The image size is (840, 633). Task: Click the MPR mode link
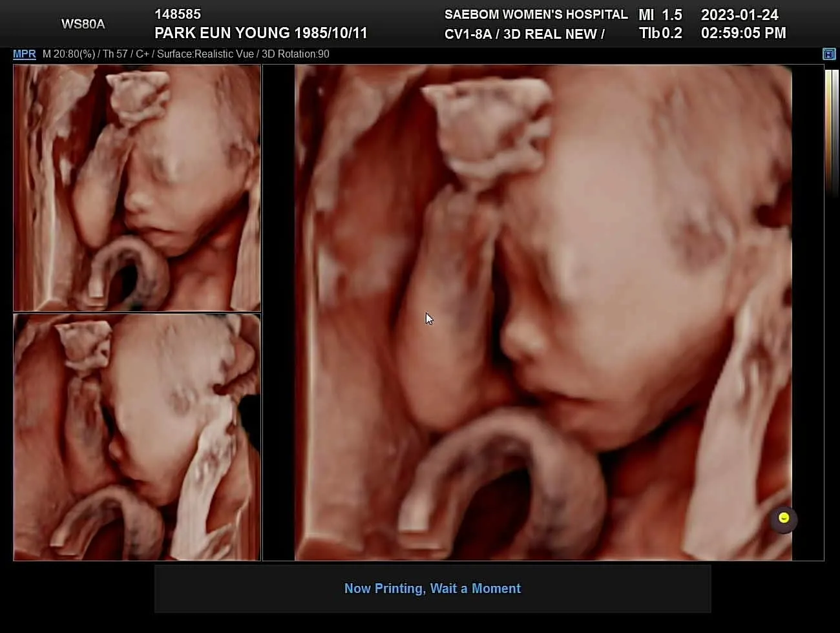click(24, 54)
